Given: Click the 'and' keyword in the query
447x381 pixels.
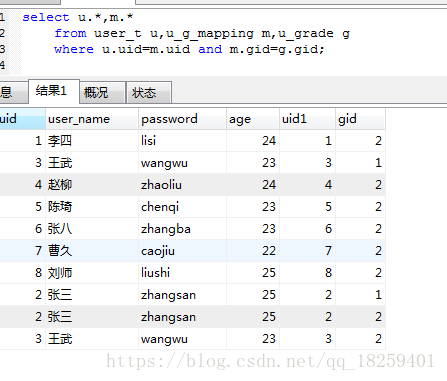Looking at the screenshot, I should (x=210, y=49).
